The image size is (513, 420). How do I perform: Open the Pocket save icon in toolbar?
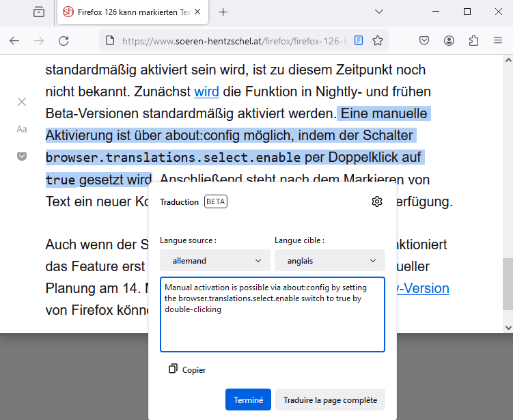(x=424, y=40)
